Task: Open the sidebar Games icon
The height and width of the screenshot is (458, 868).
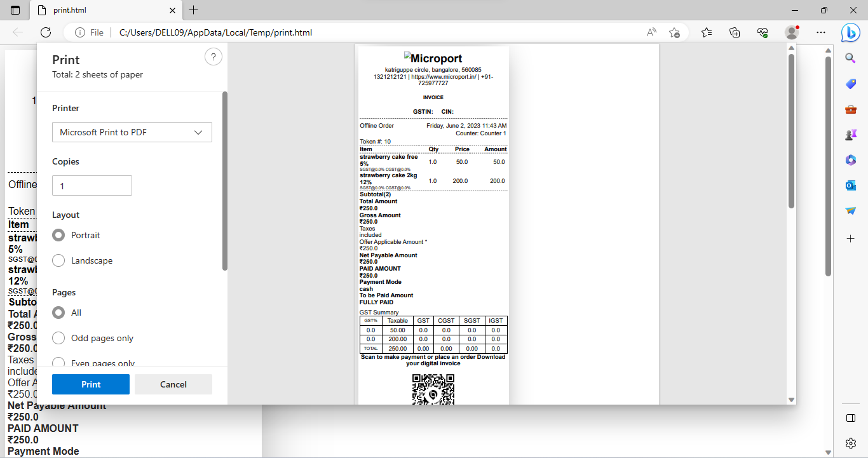Action: 851,135
